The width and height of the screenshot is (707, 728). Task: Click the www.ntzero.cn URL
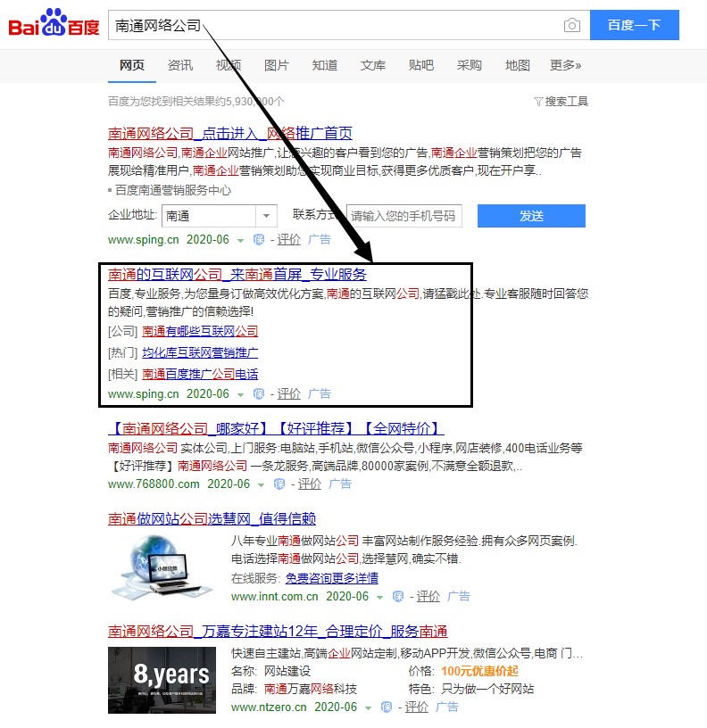coord(269,707)
